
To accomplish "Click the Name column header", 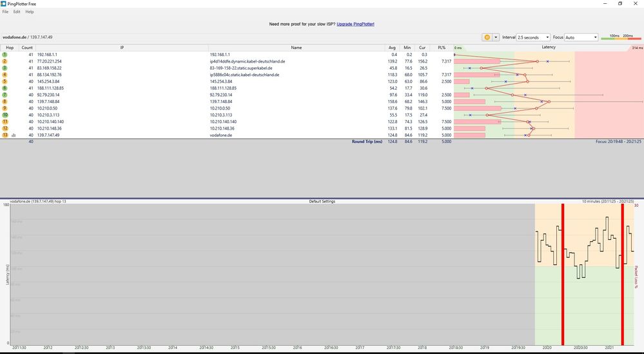I will click(297, 48).
